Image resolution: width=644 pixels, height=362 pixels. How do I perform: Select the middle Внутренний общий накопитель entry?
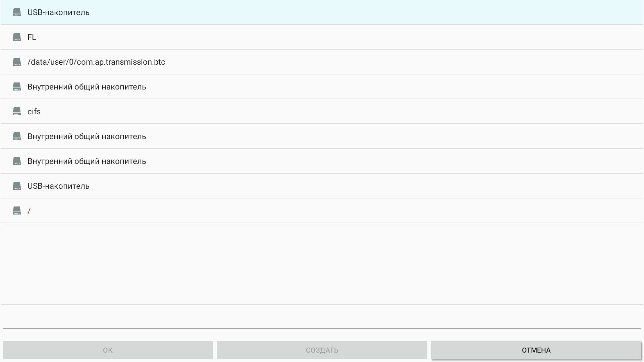(x=87, y=136)
